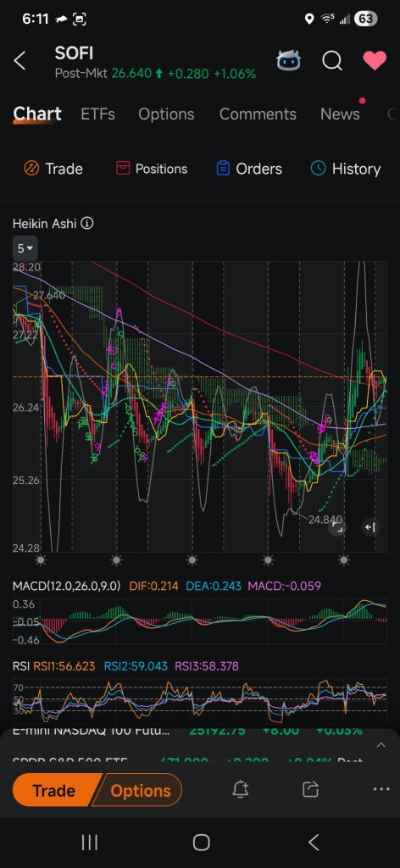Open the search magnifier icon
Screen dimensions: 400x868
pos(332,61)
